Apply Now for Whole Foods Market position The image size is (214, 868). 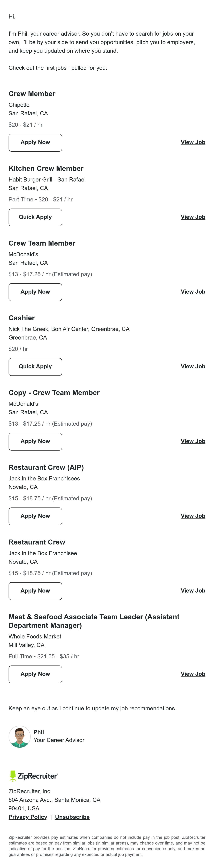tap(35, 675)
